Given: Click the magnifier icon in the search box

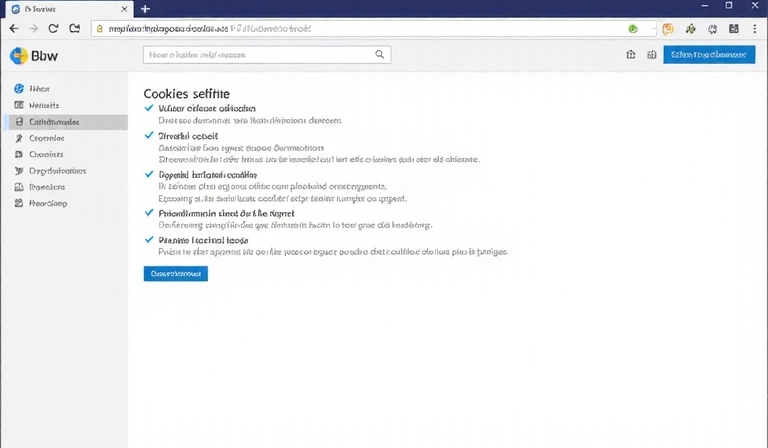Looking at the screenshot, I should tap(380, 54).
